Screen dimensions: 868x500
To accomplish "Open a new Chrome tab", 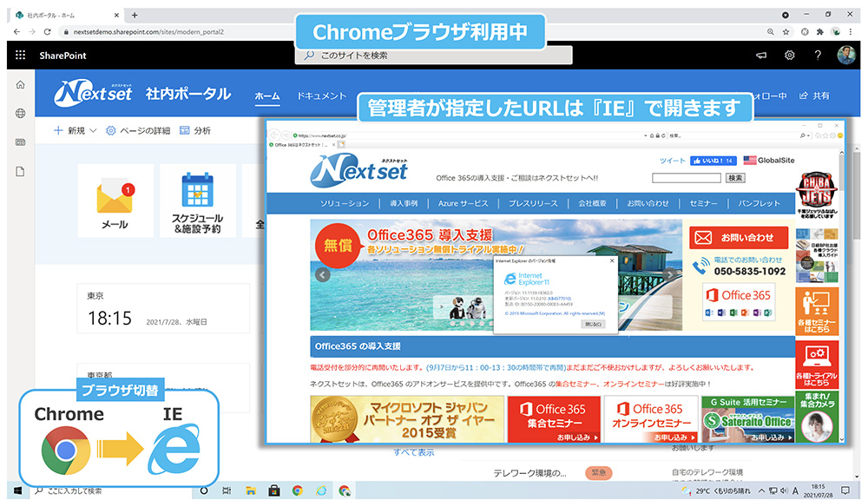I will 135,15.
